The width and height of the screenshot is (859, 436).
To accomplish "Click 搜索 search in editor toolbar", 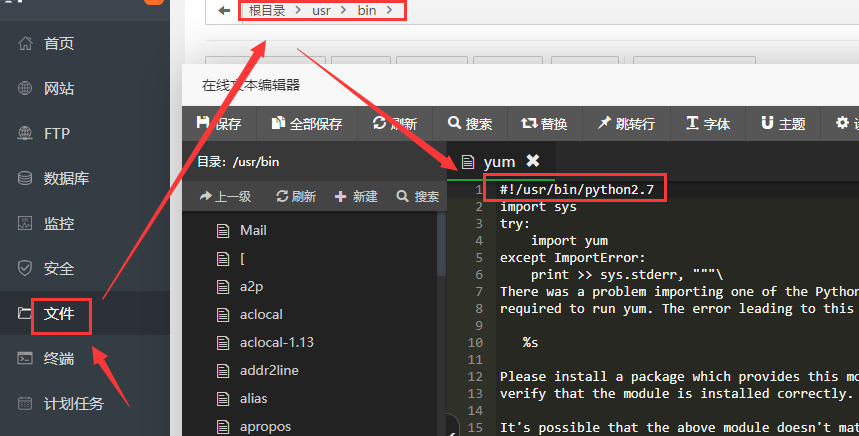I will click(x=470, y=124).
